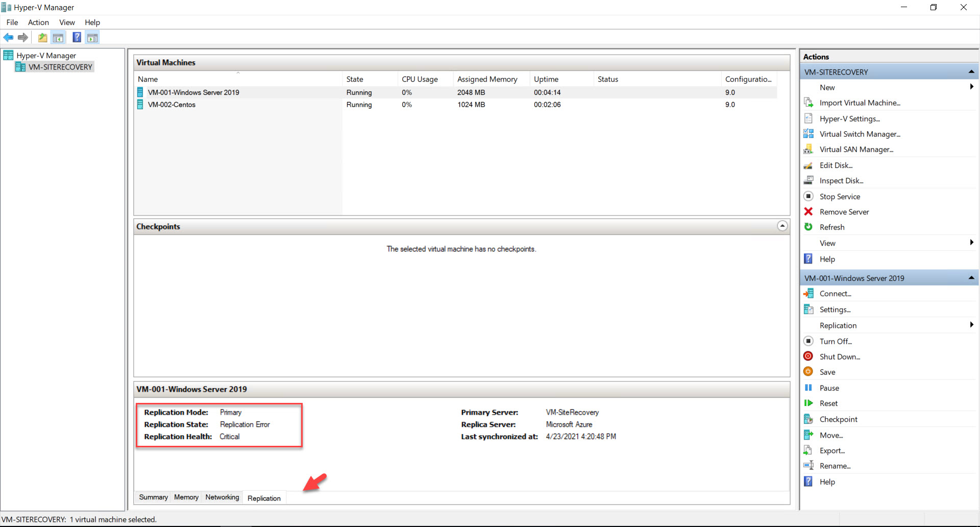Click the VM-001 uptime 00:04:14 cell
This screenshot has width=980, height=527.
547,92
